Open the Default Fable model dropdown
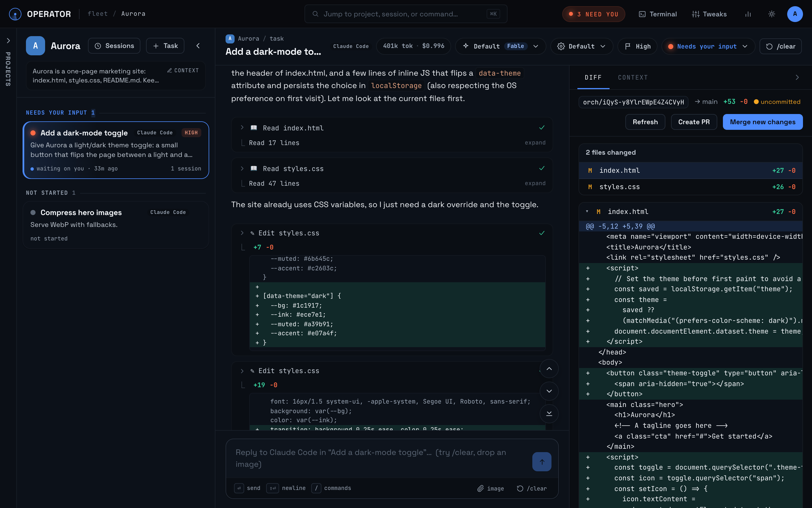This screenshot has width=812, height=508. click(x=500, y=46)
